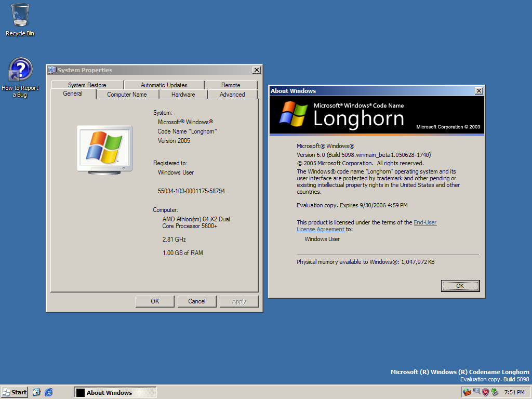The width and height of the screenshot is (532, 399).
Task: Click the evaluation copy expiry line
Action: (352, 205)
